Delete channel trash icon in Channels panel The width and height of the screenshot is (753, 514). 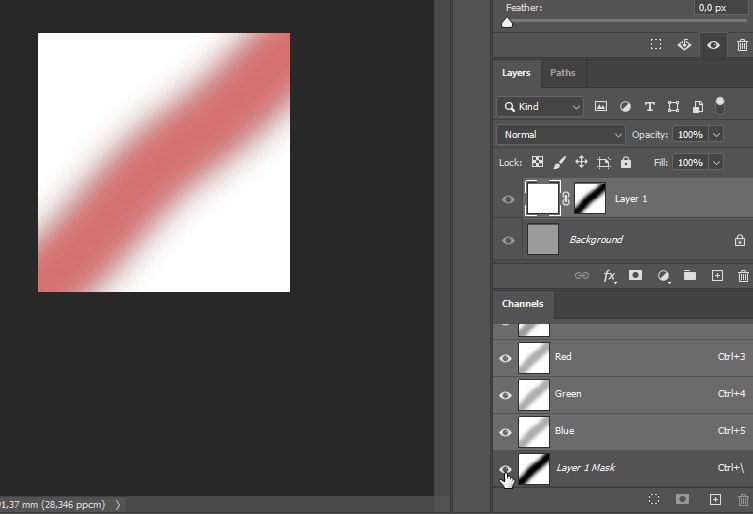click(x=743, y=500)
